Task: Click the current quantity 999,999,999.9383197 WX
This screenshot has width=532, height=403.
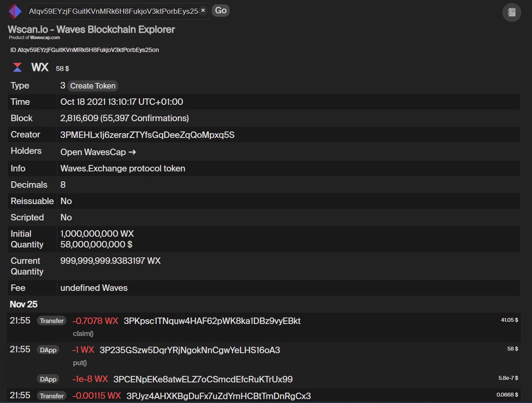Action: tap(110, 261)
